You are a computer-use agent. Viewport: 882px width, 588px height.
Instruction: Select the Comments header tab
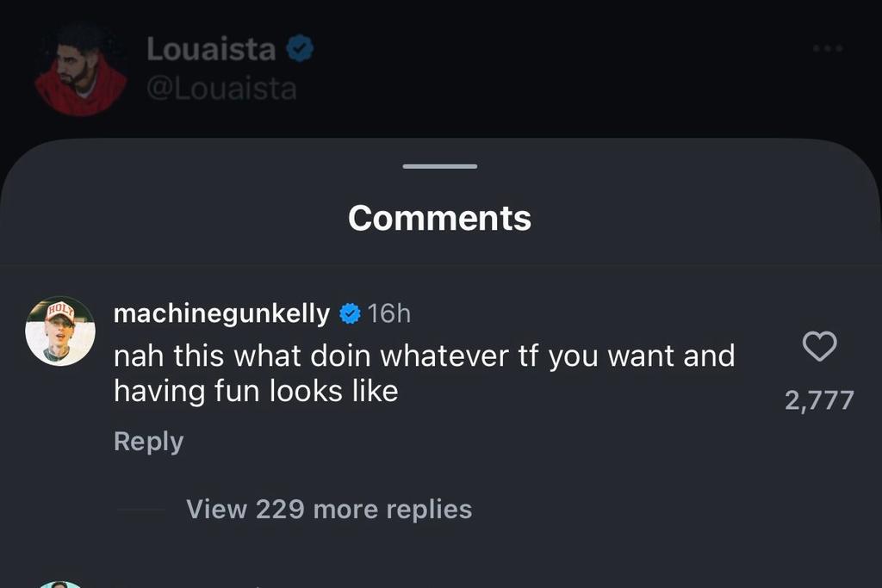pos(439,217)
